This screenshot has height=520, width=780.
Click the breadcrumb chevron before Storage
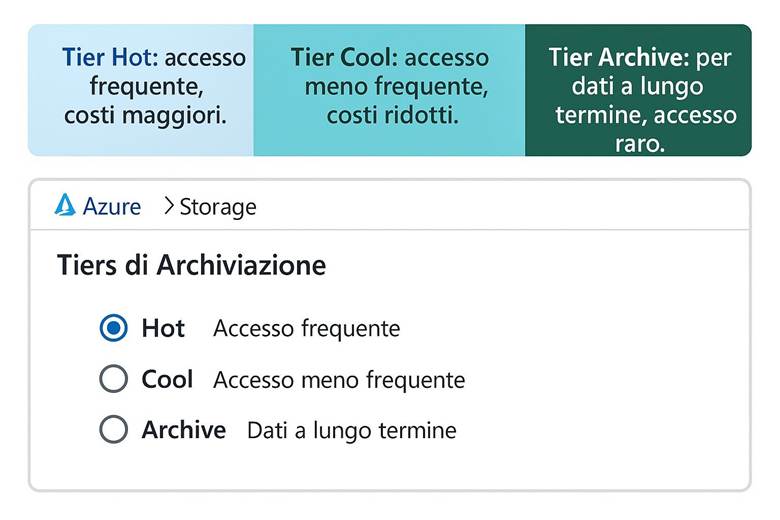(167, 207)
